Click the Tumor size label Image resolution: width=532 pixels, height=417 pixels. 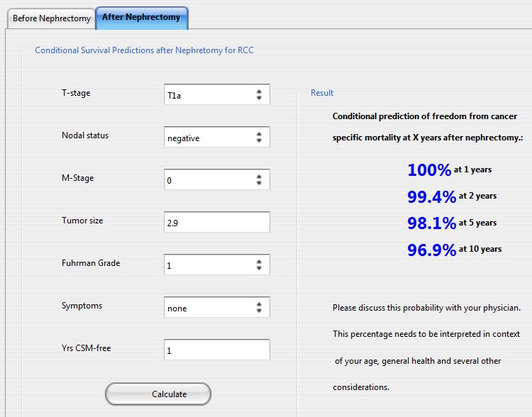[82, 221]
